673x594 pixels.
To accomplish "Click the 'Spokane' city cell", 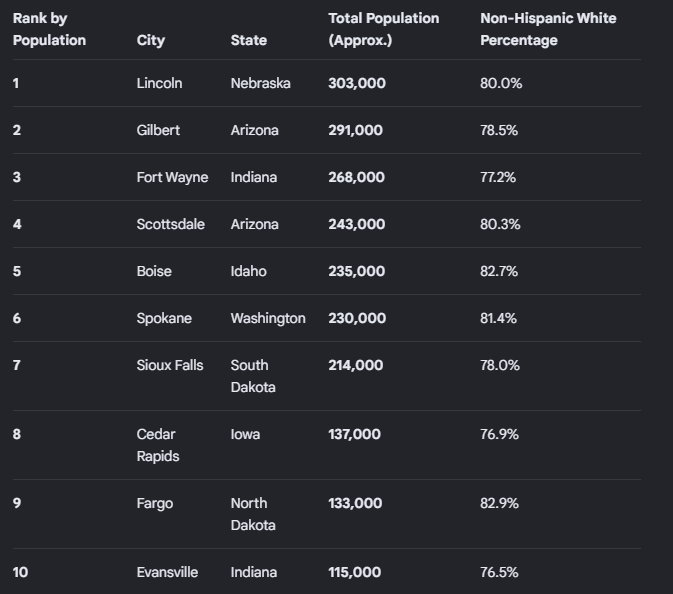I will 164,318.
